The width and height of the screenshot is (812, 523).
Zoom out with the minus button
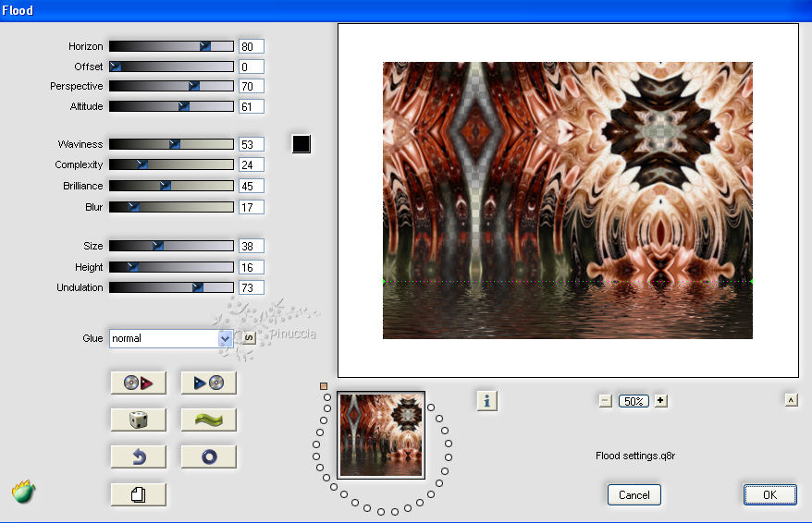pyautogui.click(x=606, y=401)
